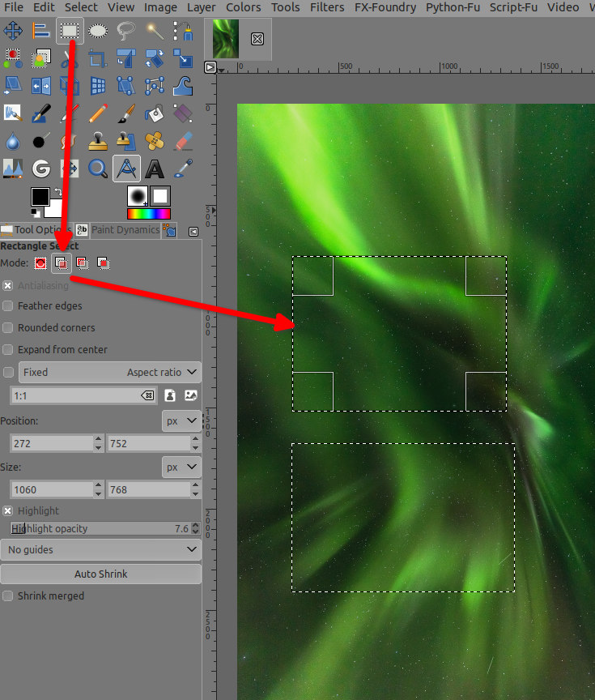This screenshot has width=595, height=700.
Task: Select the Ink tool
Action: point(41,113)
